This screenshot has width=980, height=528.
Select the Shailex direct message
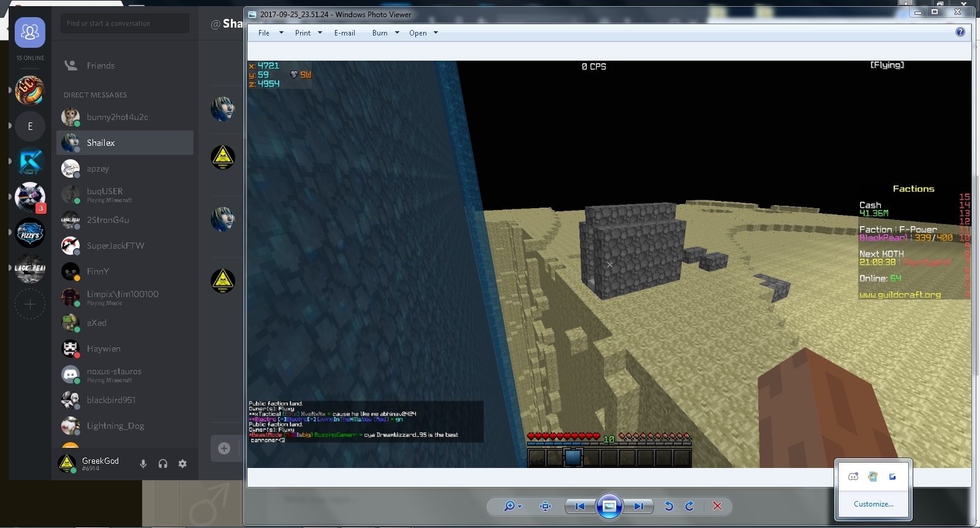(x=125, y=143)
